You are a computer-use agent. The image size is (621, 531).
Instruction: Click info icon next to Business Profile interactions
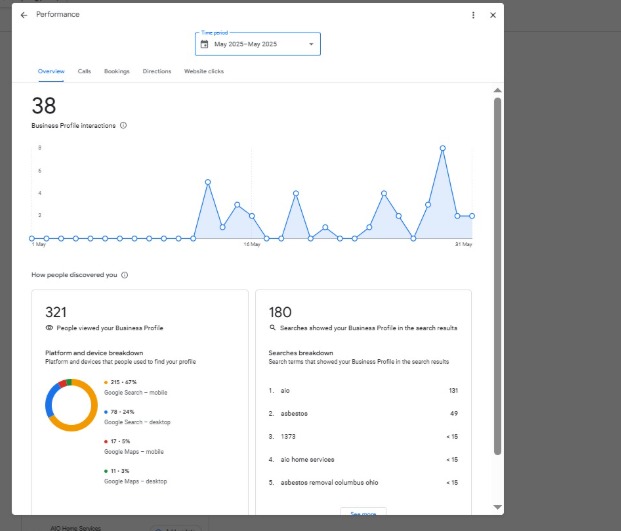coord(123,125)
